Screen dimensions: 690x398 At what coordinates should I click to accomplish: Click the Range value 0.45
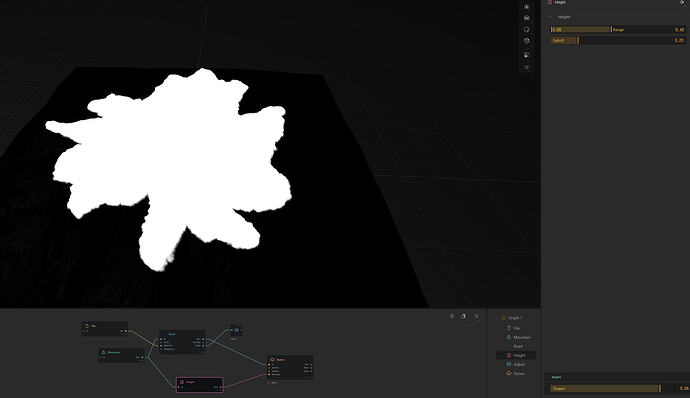[x=679, y=29]
